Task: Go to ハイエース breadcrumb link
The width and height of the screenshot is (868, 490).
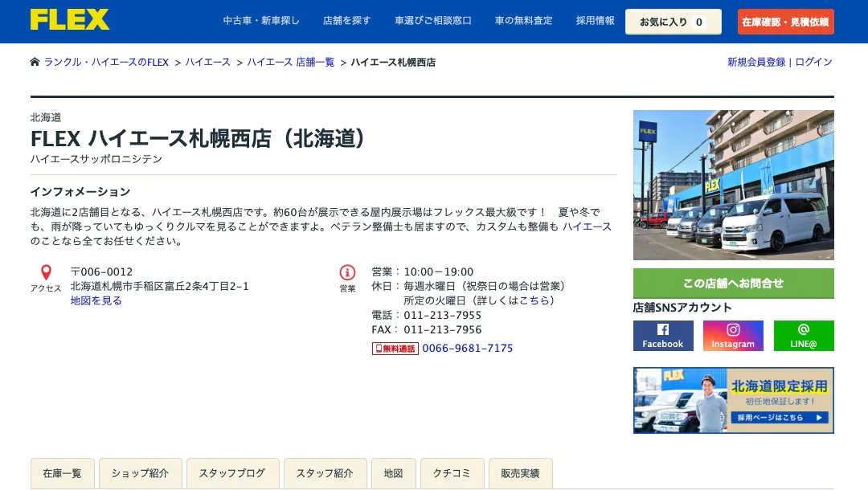Action: pyautogui.click(x=207, y=62)
